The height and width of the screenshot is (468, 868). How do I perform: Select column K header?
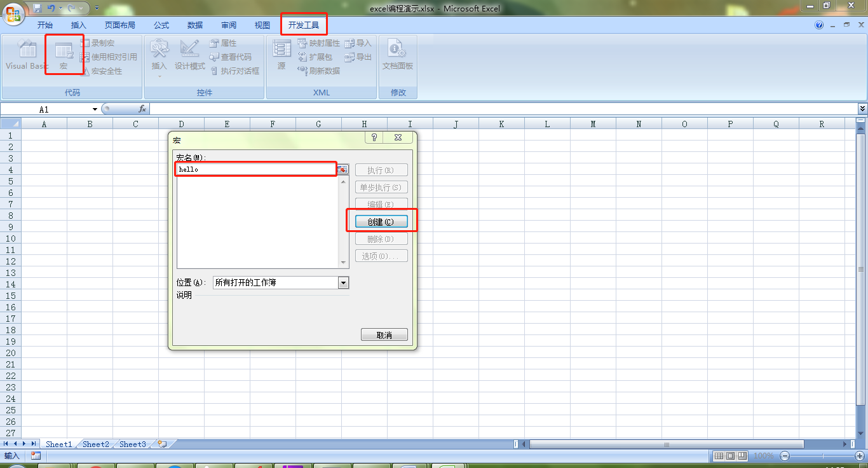pos(501,124)
